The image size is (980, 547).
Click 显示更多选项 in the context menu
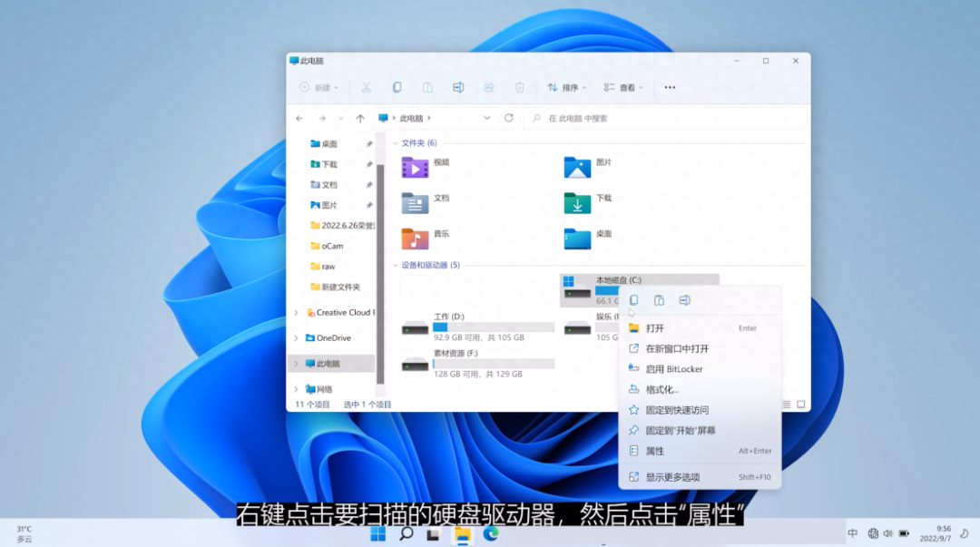[672, 477]
